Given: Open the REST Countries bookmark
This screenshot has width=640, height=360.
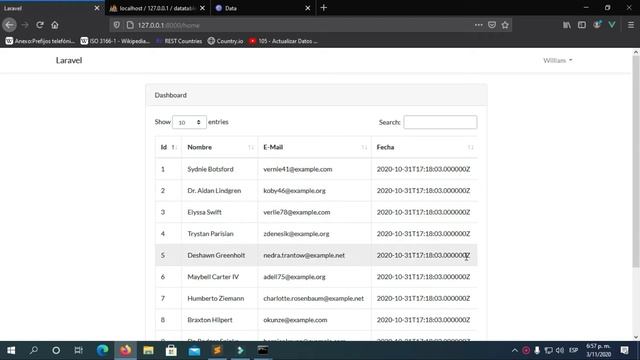Looking at the screenshot, I should 179,41.
